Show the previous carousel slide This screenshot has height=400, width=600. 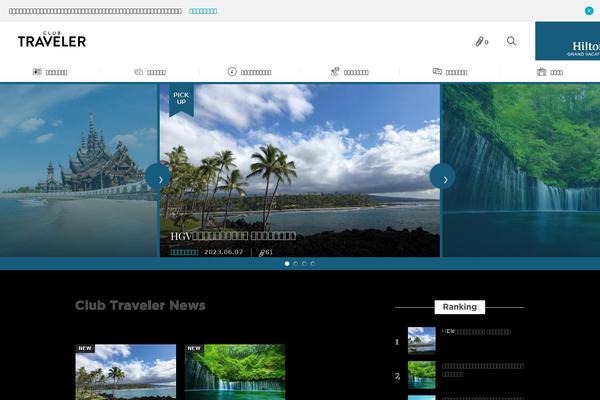coord(158,176)
